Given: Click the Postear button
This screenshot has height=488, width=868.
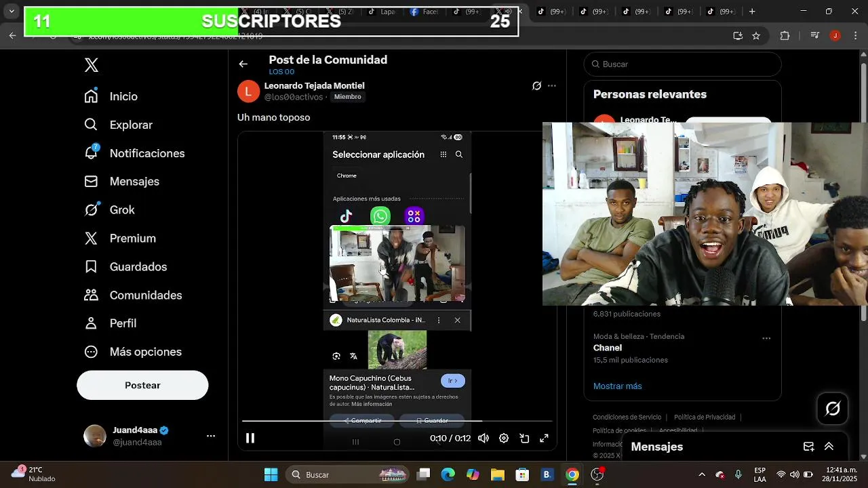Looking at the screenshot, I should pyautogui.click(x=142, y=385).
